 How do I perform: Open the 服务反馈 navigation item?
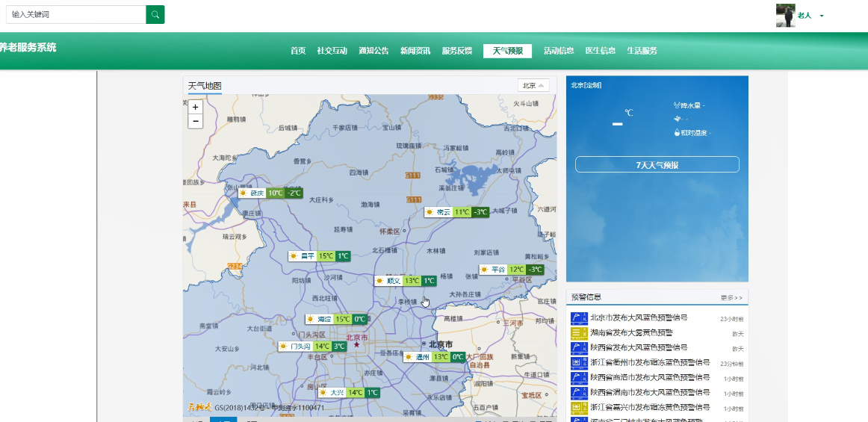pos(456,51)
